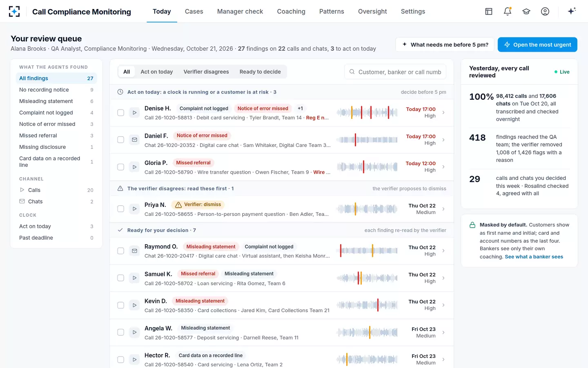Click Samuel K. call waveform
The width and height of the screenshot is (588, 368).
coord(367,278)
